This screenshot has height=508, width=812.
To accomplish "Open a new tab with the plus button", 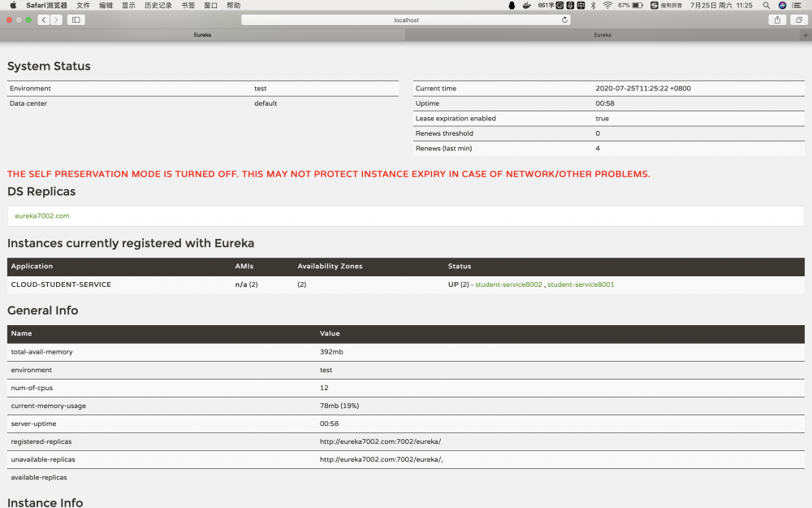I will pos(805,35).
